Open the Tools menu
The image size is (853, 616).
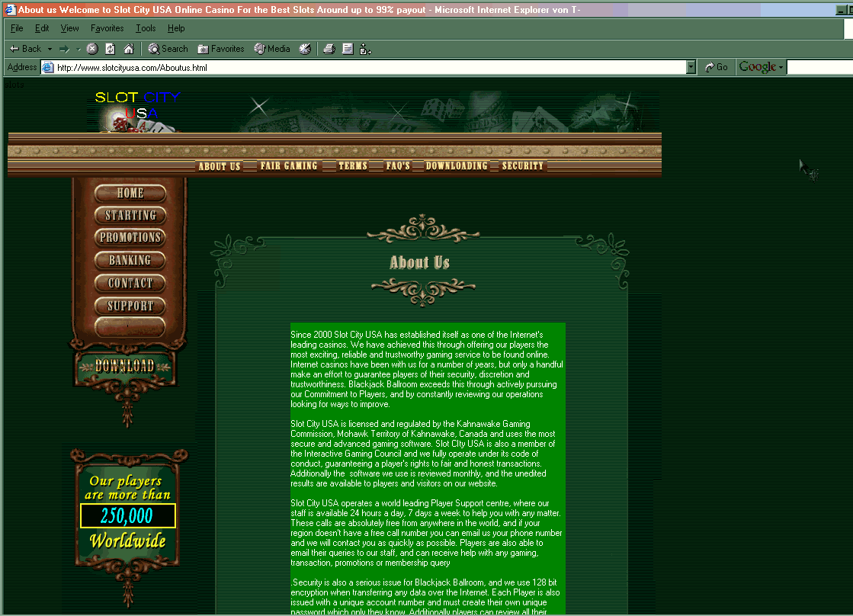[146, 28]
